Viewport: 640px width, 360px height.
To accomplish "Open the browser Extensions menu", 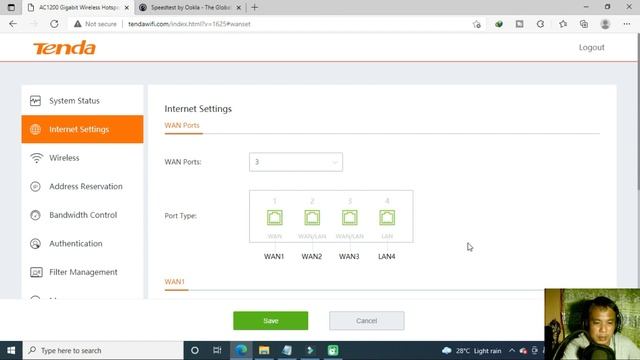I will pyautogui.click(x=540, y=24).
